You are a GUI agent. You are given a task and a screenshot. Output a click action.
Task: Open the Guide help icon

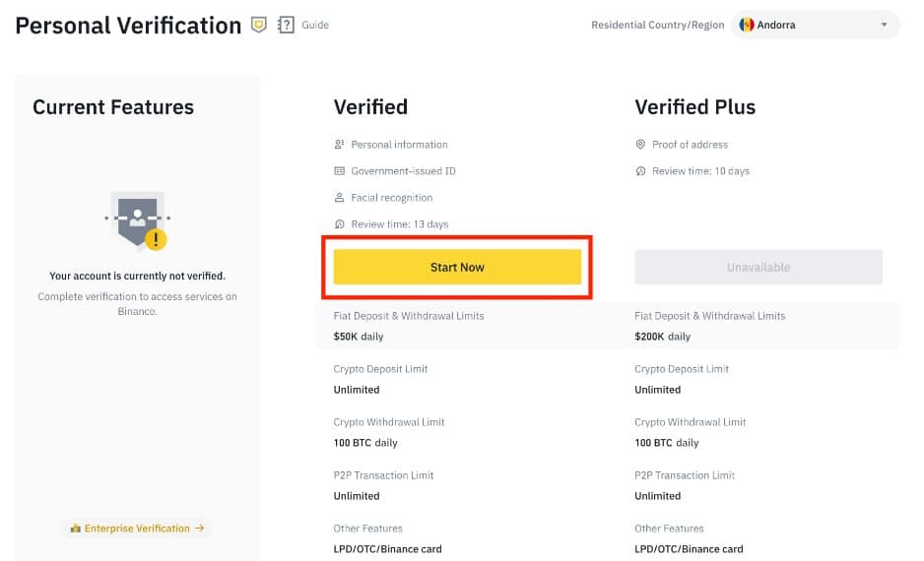click(x=287, y=25)
